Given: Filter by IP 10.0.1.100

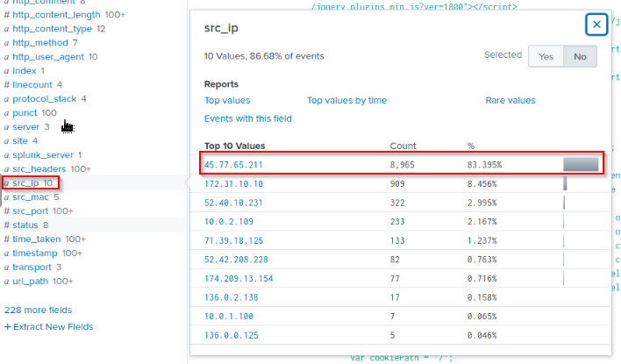Looking at the screenshot, I should (x=229, y=317).
